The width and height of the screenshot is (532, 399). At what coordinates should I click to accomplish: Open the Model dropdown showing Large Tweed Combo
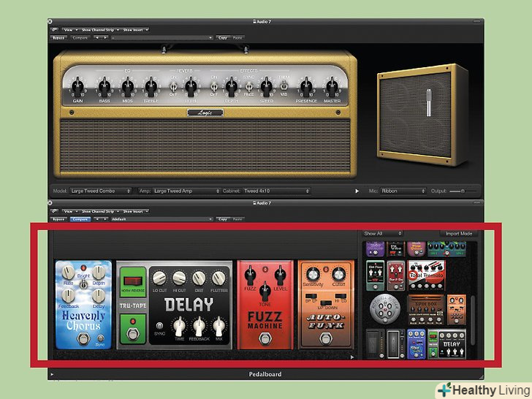point(101,191)
